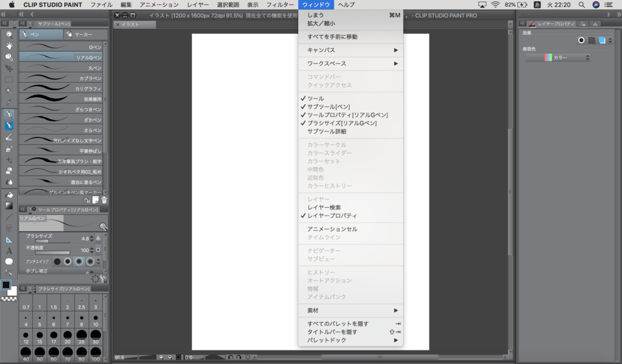Click the black foreground color swatch
The height and width of the screenshot is (364, 622).
pyautogui.click(x=6, y=285)
